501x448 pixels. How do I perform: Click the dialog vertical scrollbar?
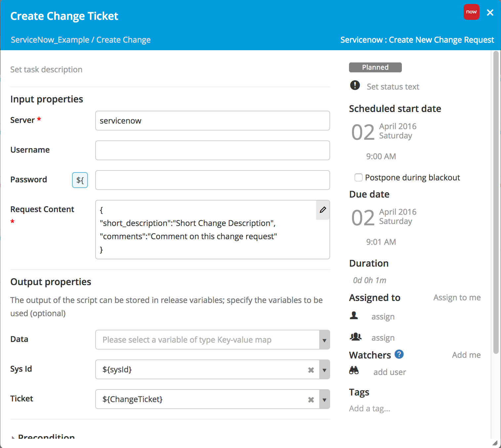(496, 202)
